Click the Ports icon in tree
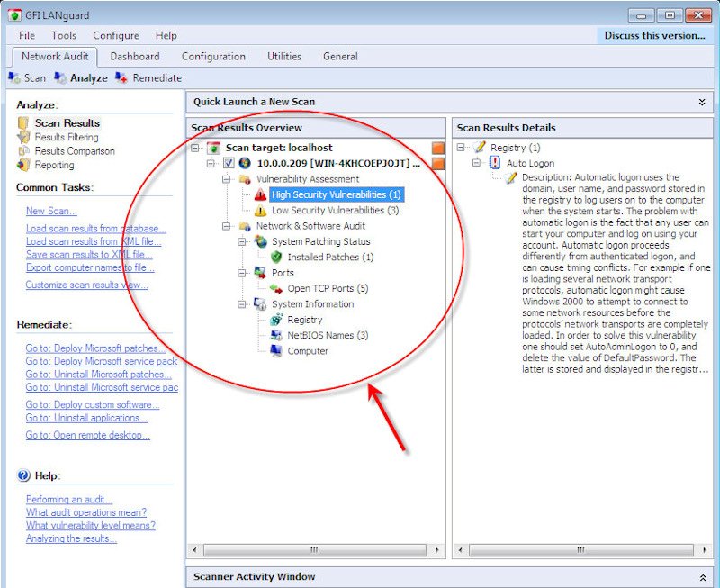Viewport: 720px width, 588px height. (x=260, y=273)
